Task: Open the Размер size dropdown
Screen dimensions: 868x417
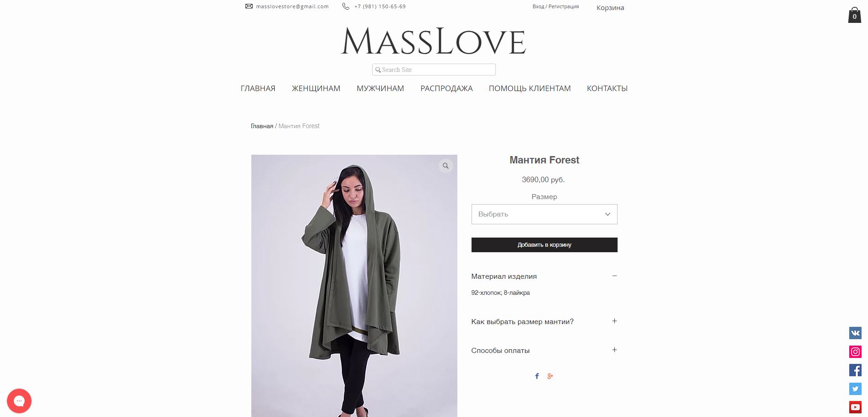Action: click(x=544, y=214)
